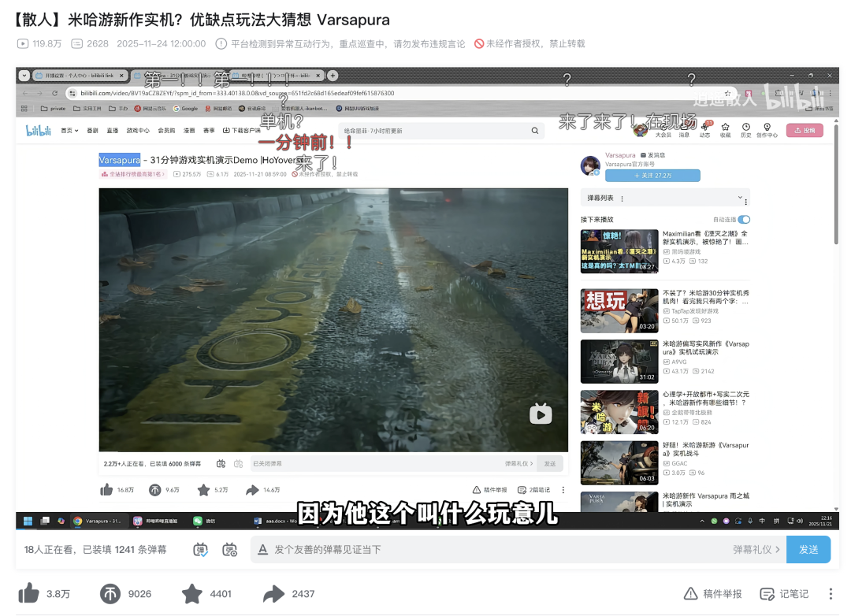
Task: Click the 历史 history icon in navigation
Action: [x=746, y=128]
